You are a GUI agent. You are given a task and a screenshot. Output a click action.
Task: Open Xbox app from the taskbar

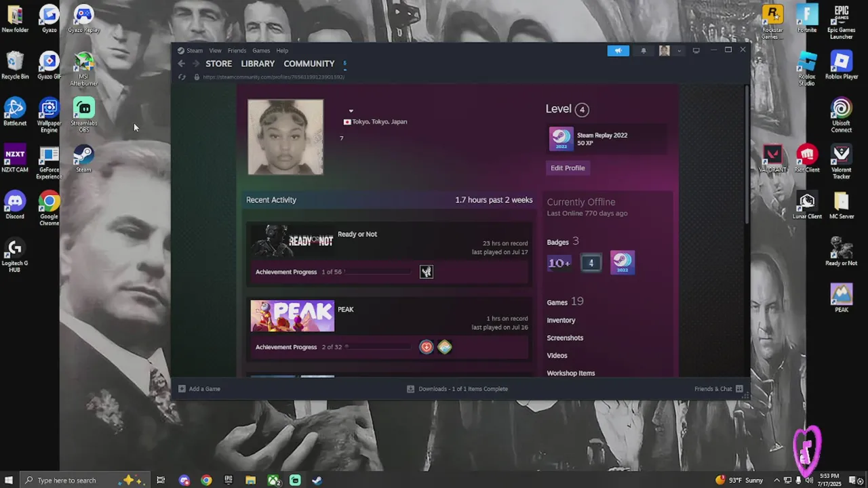coord(273,481)
